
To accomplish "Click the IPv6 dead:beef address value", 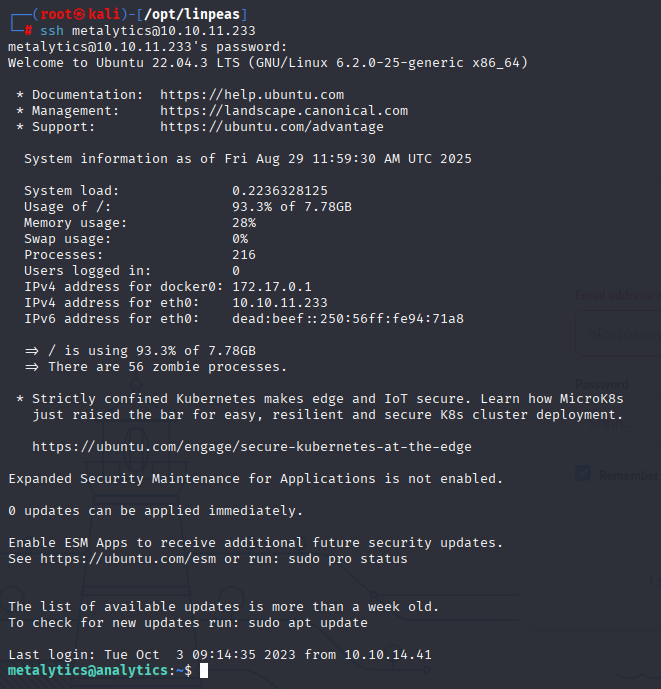I will point(348,319).
